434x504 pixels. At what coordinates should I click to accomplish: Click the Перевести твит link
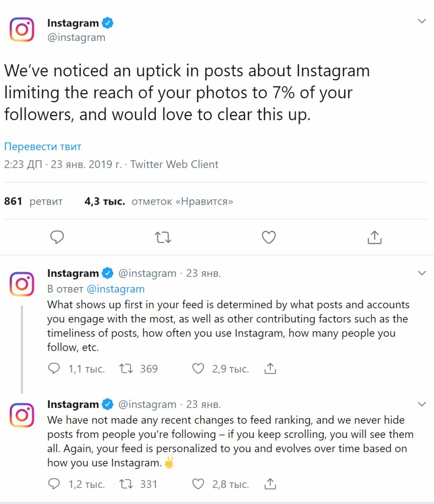click(43, 146)
